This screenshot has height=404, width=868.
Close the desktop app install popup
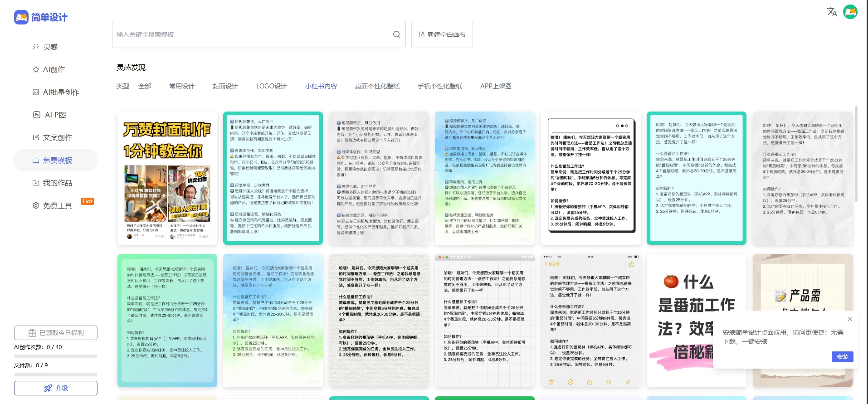click(x=849, y=319)
